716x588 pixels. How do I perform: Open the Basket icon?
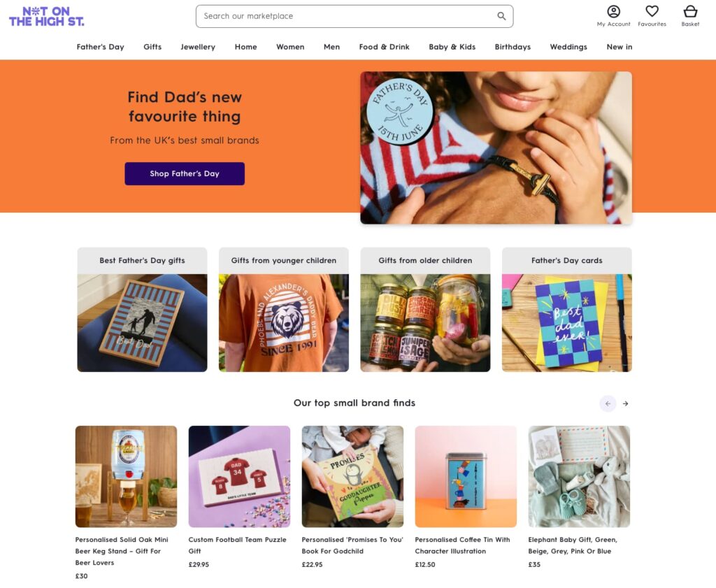(x=690, y=11)
